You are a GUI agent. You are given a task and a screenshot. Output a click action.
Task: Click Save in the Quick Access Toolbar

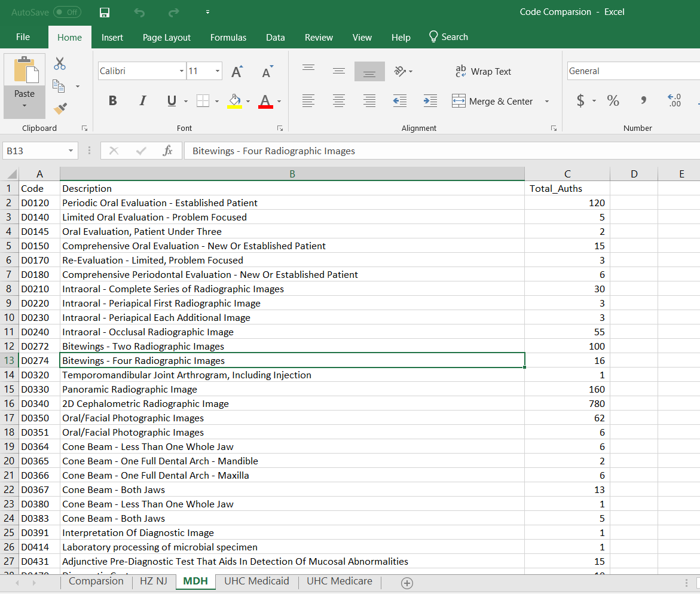pos(104,12)
